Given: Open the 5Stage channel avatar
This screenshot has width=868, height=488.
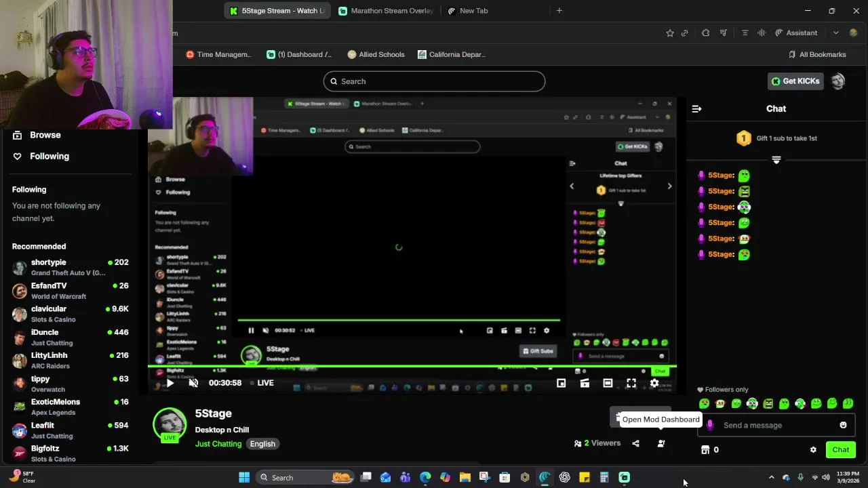Looking at the screenshot, I should (170, 424).
